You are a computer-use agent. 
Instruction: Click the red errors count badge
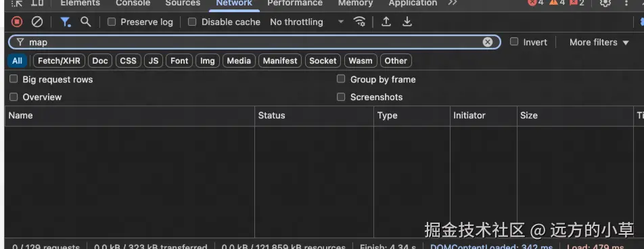pyautogui.click(x=536, y=3)
